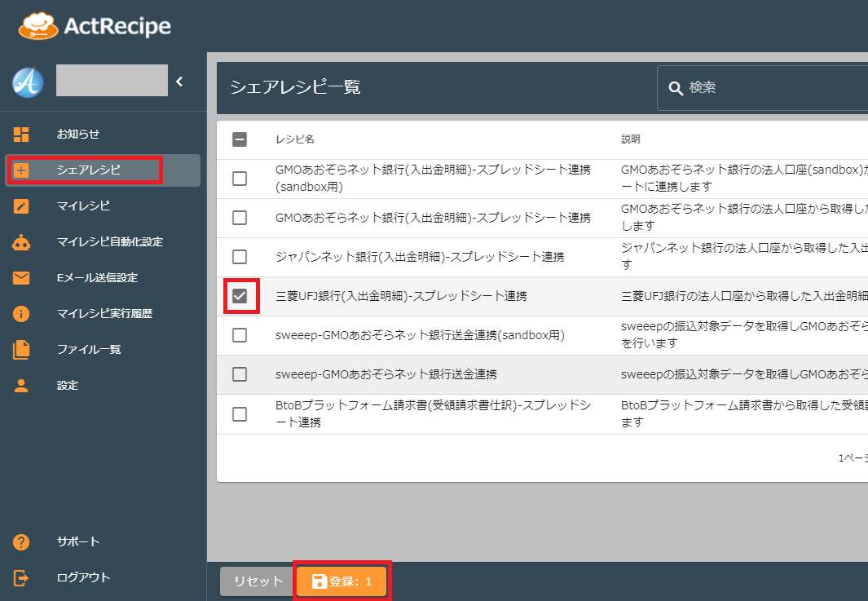The image size is (868, 601).
Task: Click recipe name sweeep-GMOあおぞらネット銀行送金連携(sandbox用)
Action: click(421, 335)
